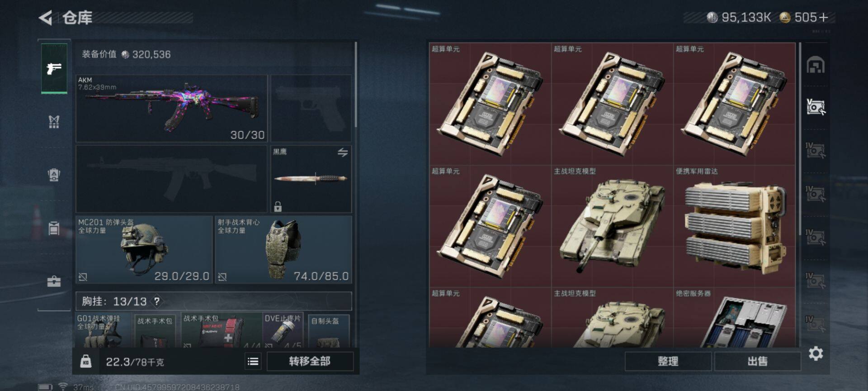This screenshot has width=868, height=391.
Task: Select the first 主战坦克模型 tank item
Action: pos(613,226)
